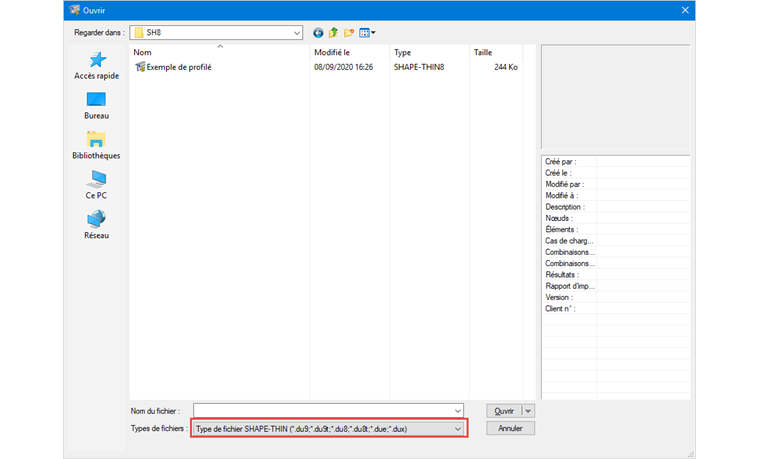Click the Cas de charg... property row
This screenshot has height=459, width=760.
[616, 241]
